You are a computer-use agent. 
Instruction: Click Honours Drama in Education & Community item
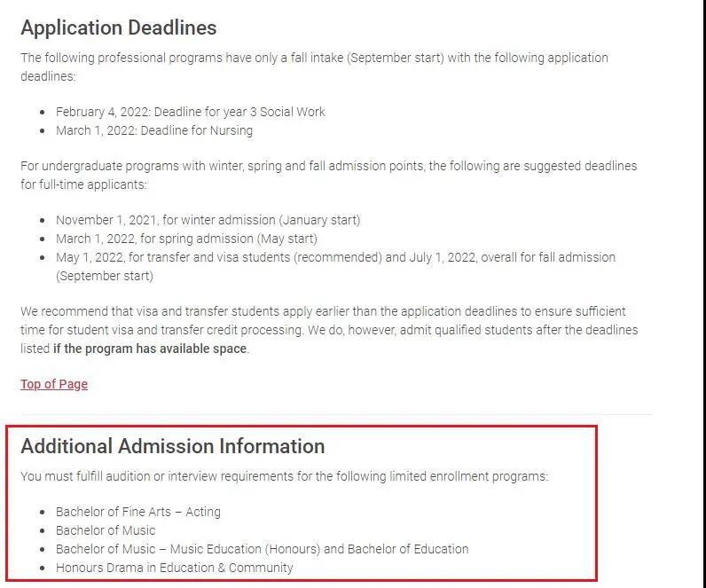[174, 568]
